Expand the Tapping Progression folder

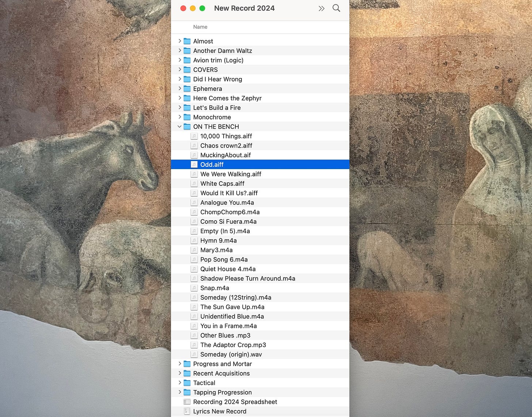[x=179, y=393]
